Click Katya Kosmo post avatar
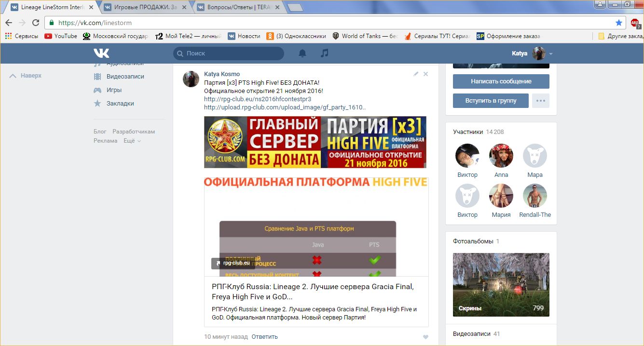644x346 pixels. 191,79
